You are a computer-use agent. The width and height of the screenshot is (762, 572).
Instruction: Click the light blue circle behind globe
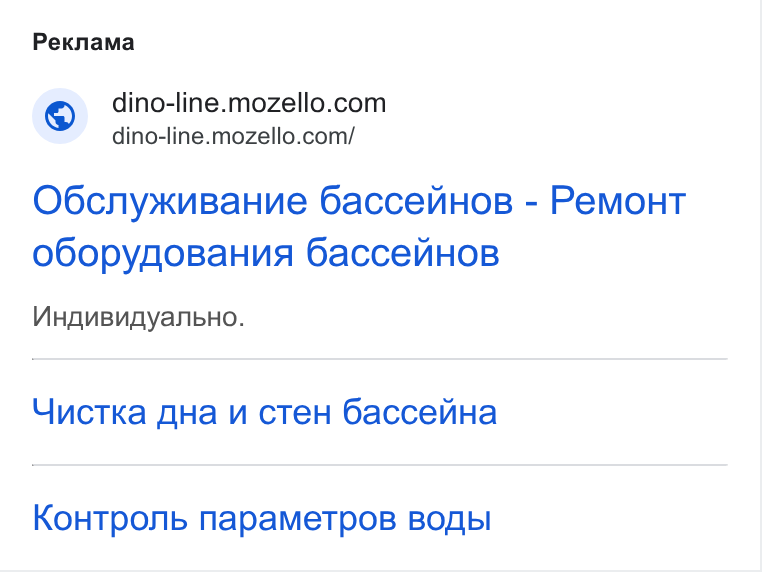point(60,116)
